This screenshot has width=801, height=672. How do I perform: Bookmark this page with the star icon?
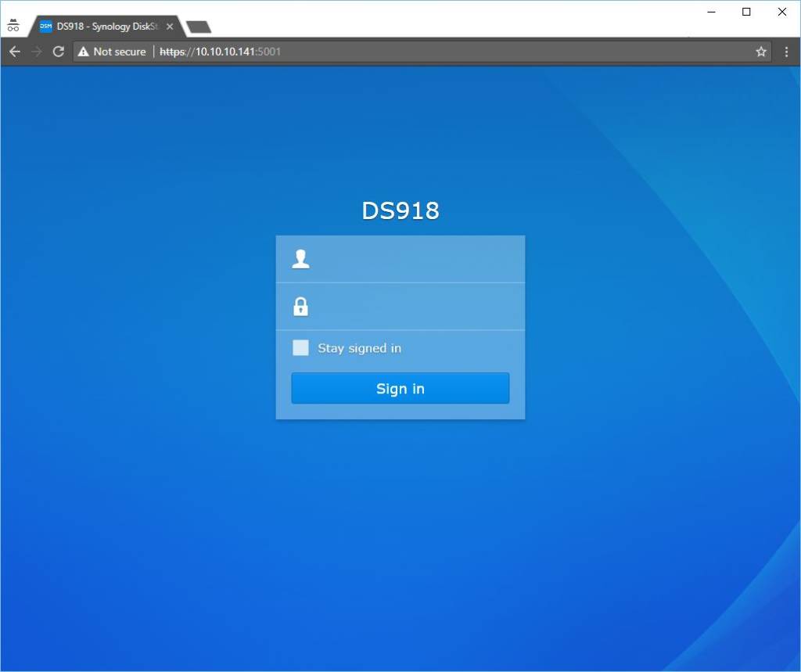pyautogui.click(x=761, y=52)
